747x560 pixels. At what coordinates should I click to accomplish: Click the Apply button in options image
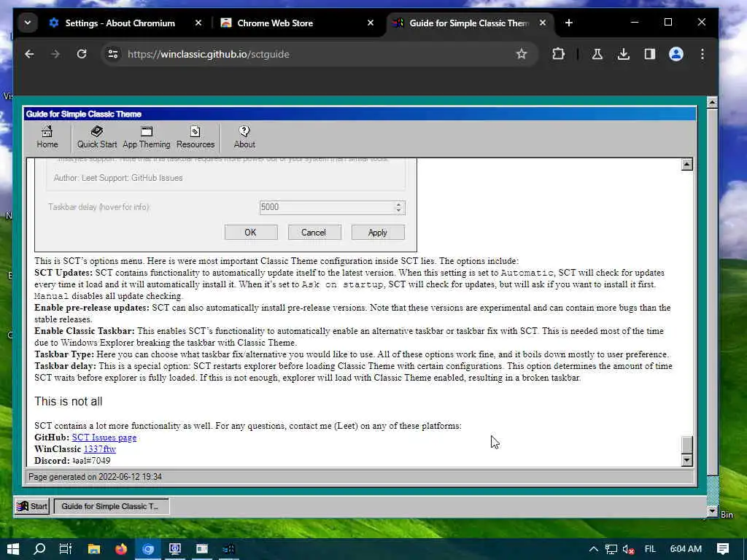(x=378, y=233)
